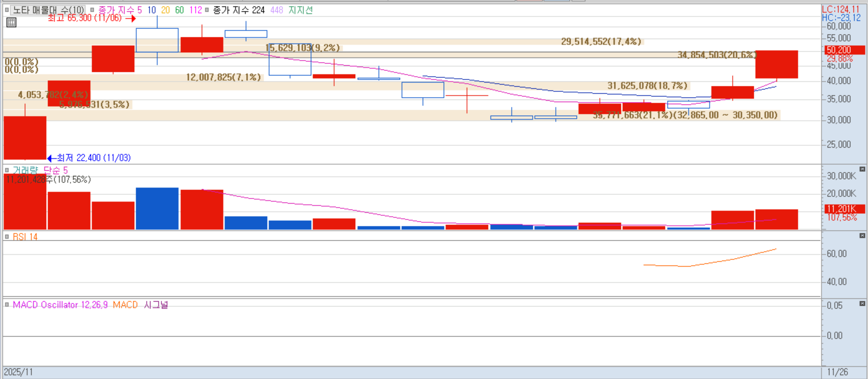
Task: Click the 15,629,103(9,2%) volume profile label
Action: tap(303, 48)
